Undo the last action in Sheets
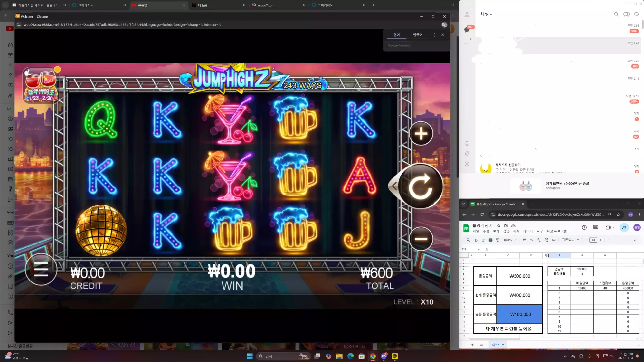This screenshot has height=362, width=644. (x=476, y=240)
